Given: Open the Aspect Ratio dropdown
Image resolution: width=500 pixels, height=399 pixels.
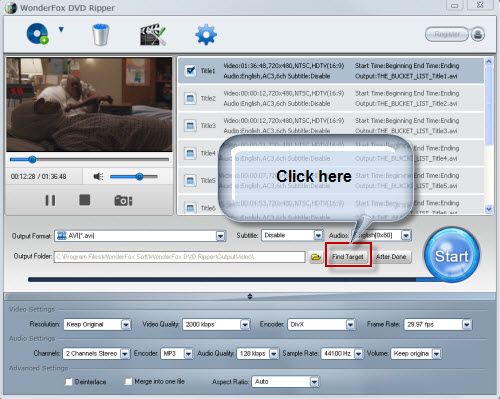Looking at the screenshot, I should pos(314,382).
